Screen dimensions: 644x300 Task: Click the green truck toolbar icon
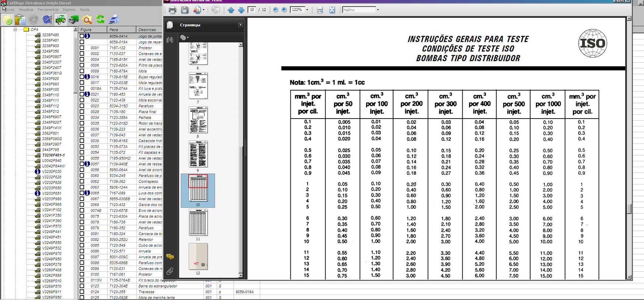(x=74, y=20)
